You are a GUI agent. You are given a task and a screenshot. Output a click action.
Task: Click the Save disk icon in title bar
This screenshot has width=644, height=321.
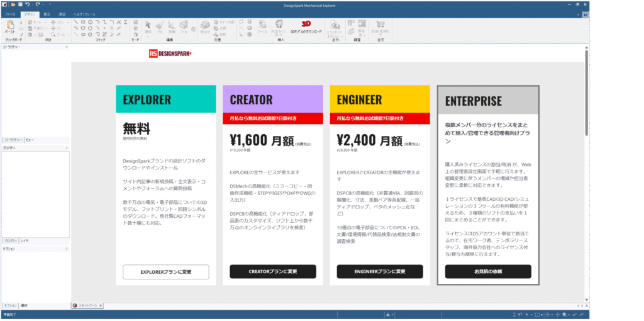pos(19,4)
